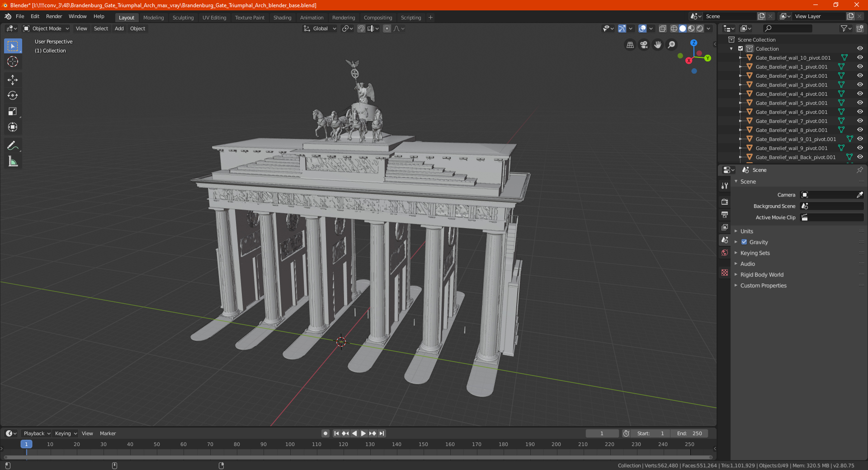Toggle the Gravity checkbox
868x470 pixels.
coord(744,242)
